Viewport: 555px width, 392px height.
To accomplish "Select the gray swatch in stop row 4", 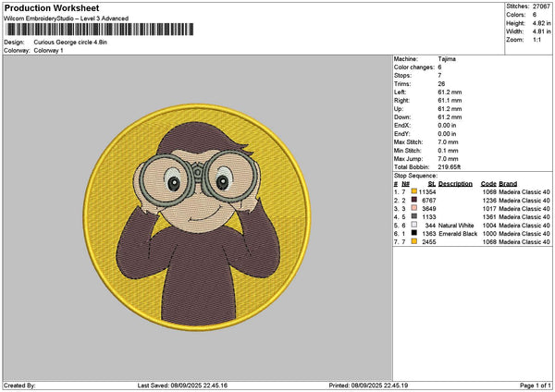I will (x=414, y=216).
